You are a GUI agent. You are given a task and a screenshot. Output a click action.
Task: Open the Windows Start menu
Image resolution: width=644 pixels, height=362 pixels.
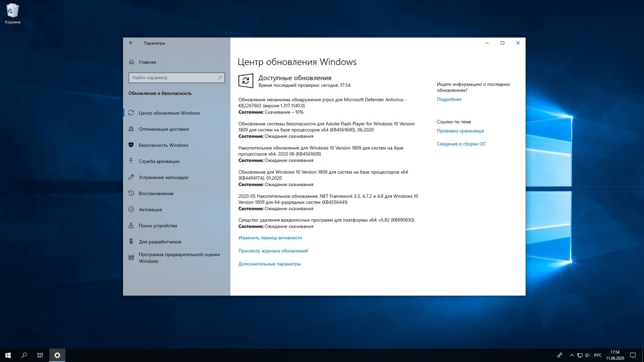(8, 355)
